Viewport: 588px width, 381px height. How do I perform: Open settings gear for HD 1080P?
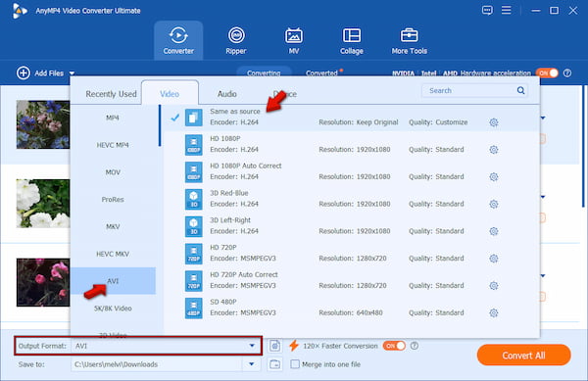point(494,150)
